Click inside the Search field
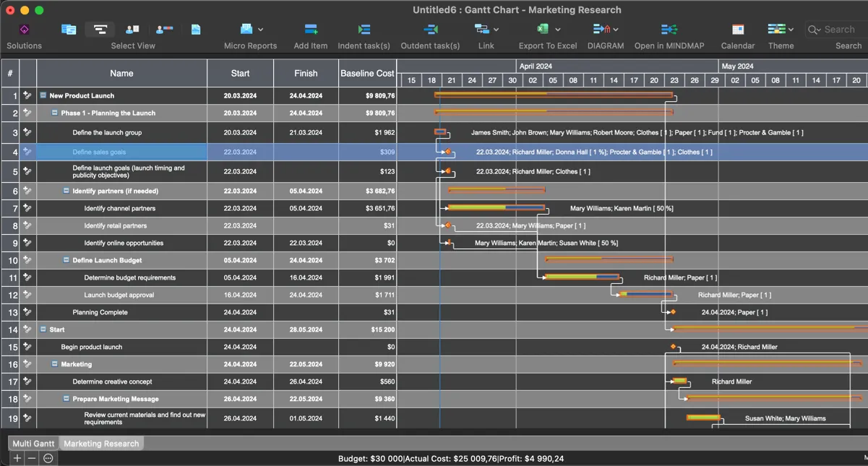The height and width of the screenshot is (466, 868). (x=842, y=30)
